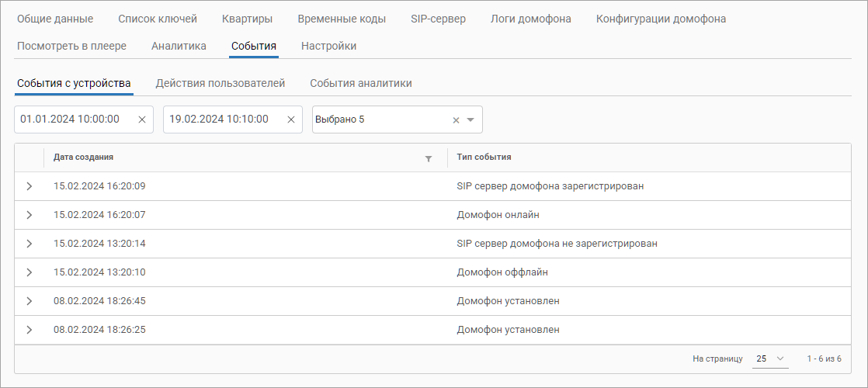Expand the row dated 08.02.2024 18:26:45
868x388 pixels.
tap(30, 301)
